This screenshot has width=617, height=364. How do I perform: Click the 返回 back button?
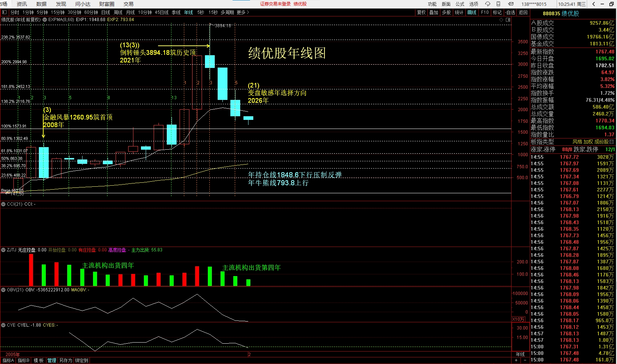pyautogui.click(x=523, y=12)
